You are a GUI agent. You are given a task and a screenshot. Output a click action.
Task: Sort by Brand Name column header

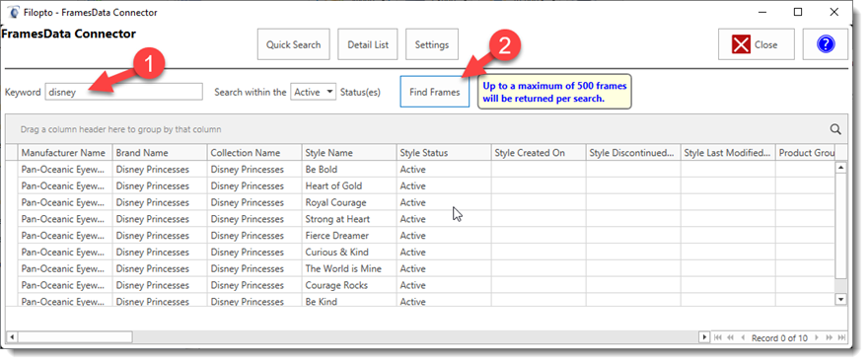pos(160,153)
